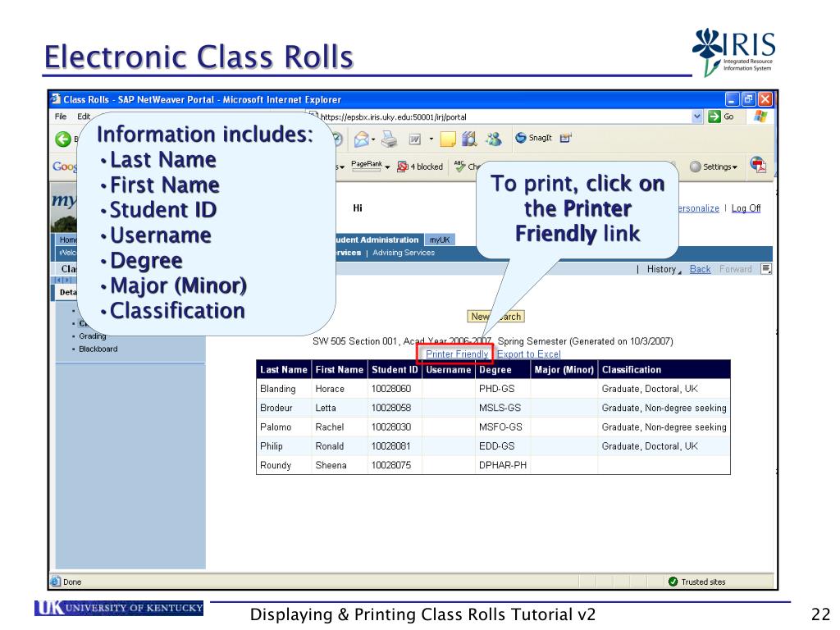Open Blackboard in the sidebar
The height and width of the screenshot is (630, 840).
(98, 349)
